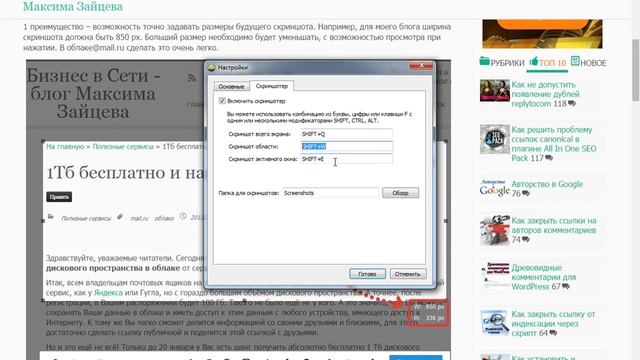Click comment icon next to count 117
The image size is (640, 360).
click(549, 158)
